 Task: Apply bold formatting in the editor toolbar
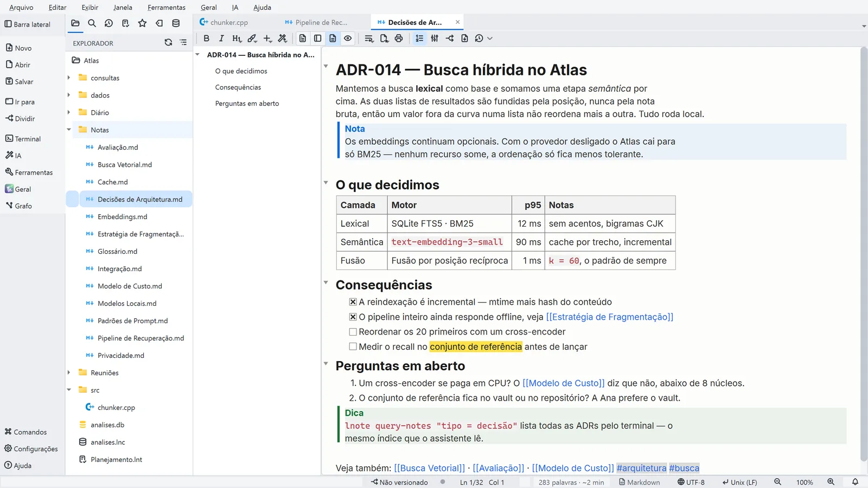pos(206,38)
